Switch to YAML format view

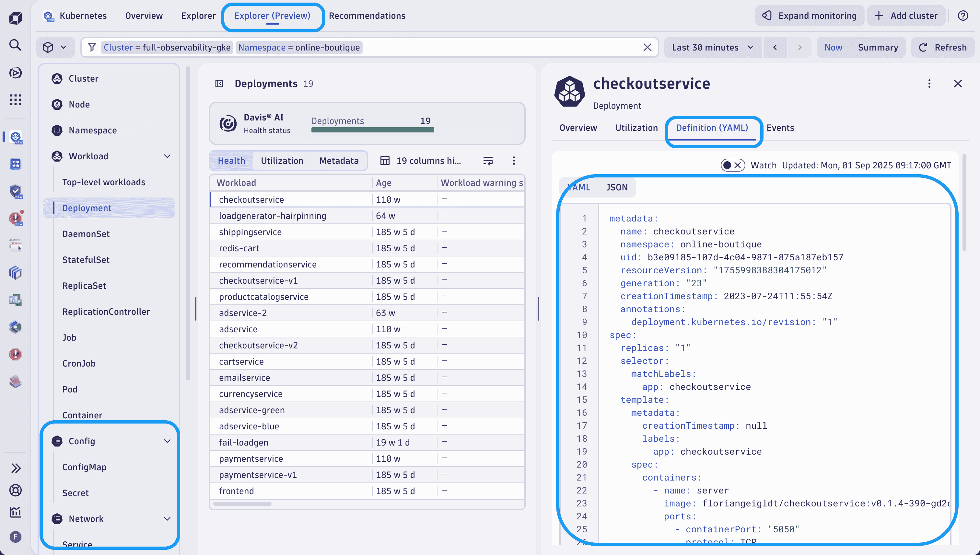(579, 187)
